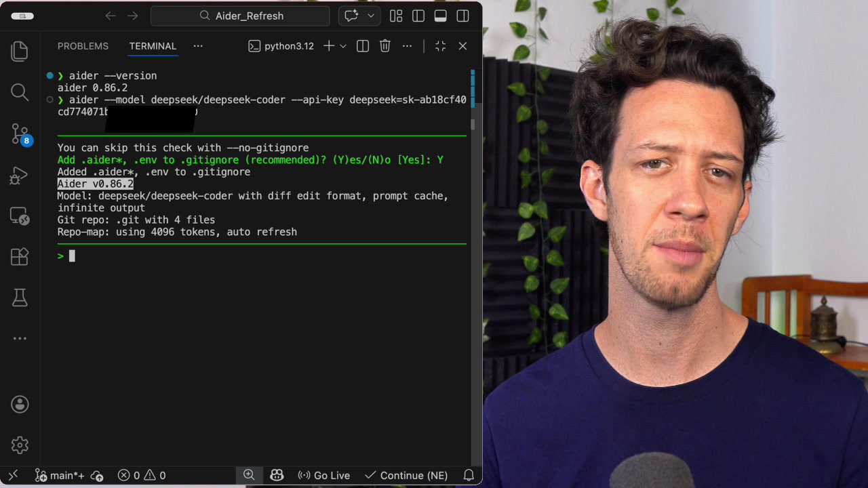Kill the terminal with the trash icon

click(385, 46)
